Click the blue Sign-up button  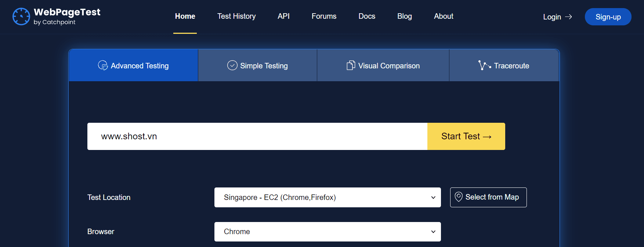tap(608, 17)
